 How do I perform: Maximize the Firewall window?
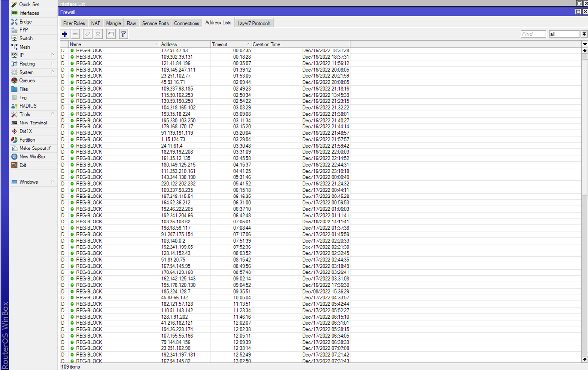pos(579,11)
